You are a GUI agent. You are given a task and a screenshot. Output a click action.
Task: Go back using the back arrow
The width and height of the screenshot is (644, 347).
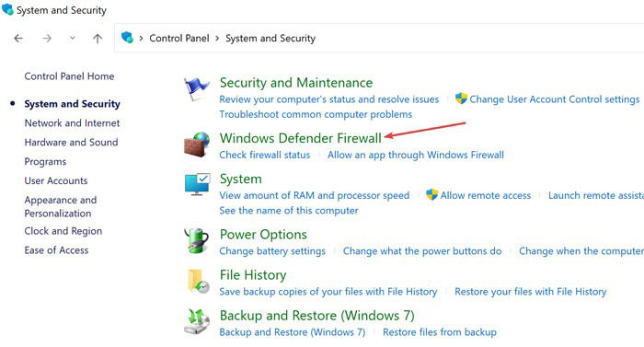[x=18, y=39]
